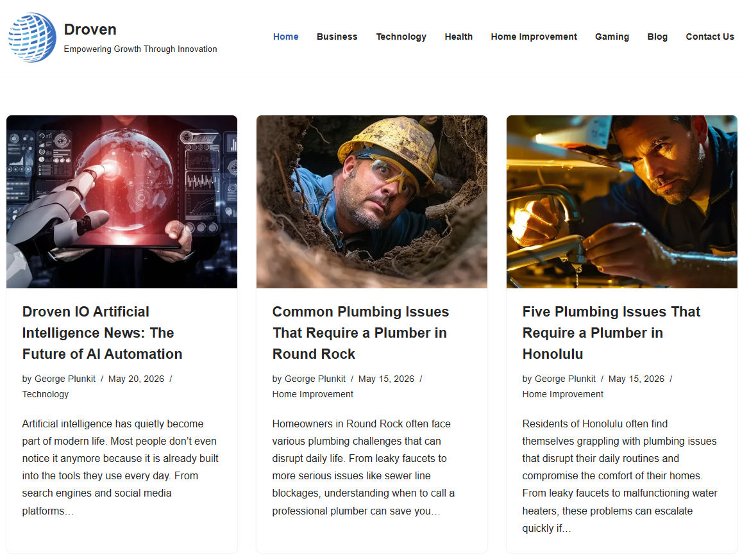Open the AI robot hand article thumbnail

pos(122,201)
